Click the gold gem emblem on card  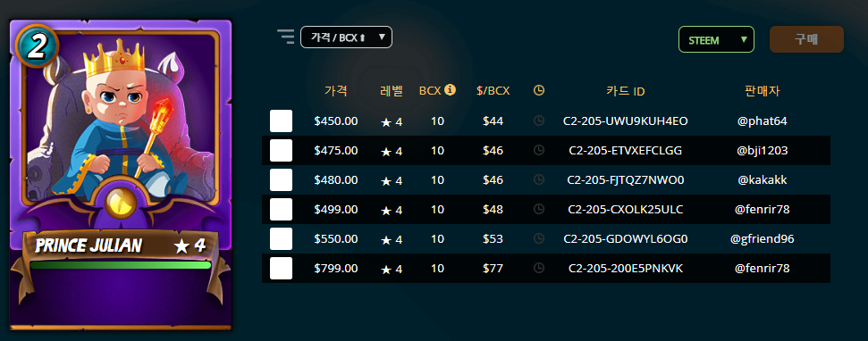(121, 203)
